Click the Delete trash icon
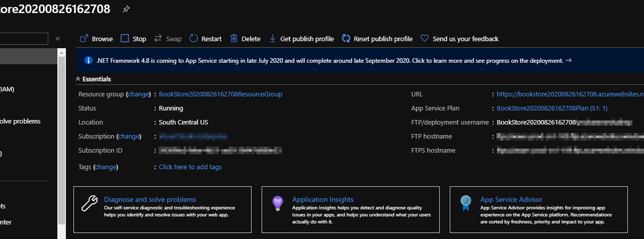Screen dimensions: 644x239 tap(234, 39)
